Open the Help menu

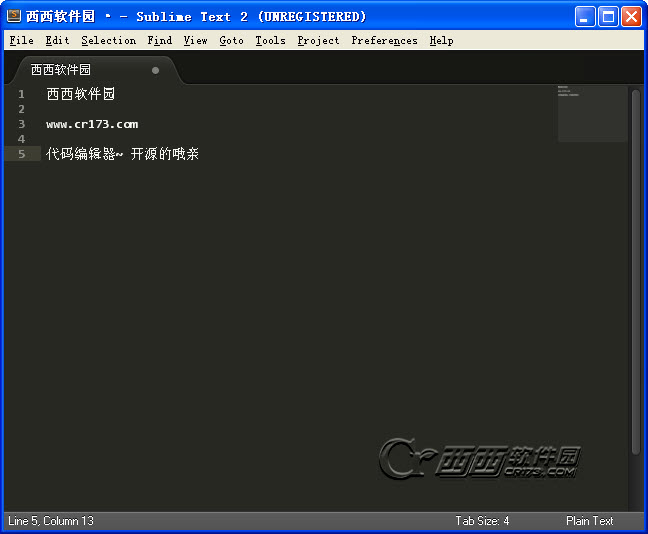[x=441, y=41]
